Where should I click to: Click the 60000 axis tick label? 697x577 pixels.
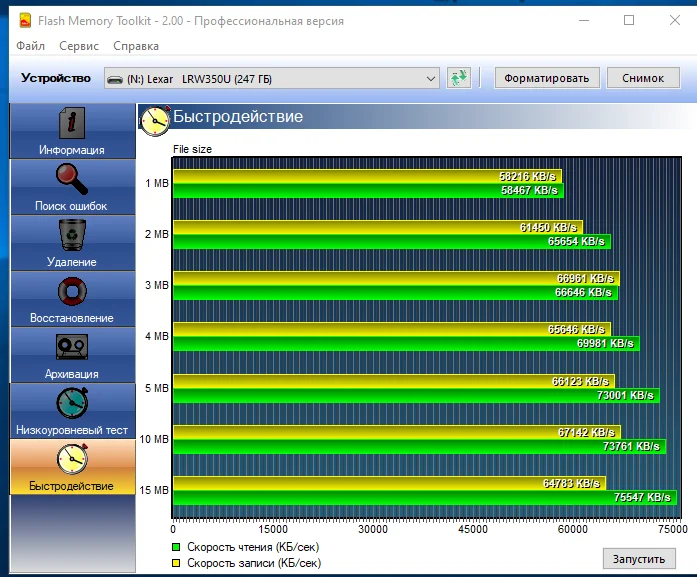point(573,529)
